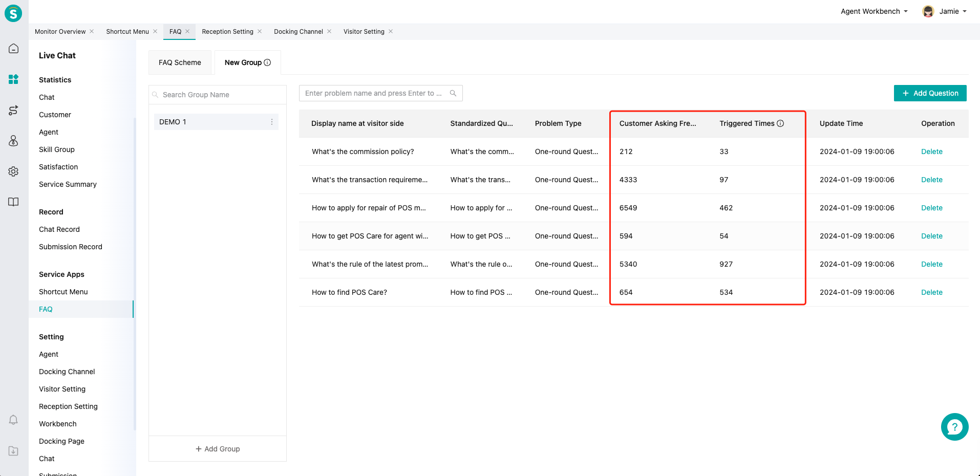The image size is (980, 476).
Task: Click the Customer Asking Frequency column header
Action: click(657, 123)
